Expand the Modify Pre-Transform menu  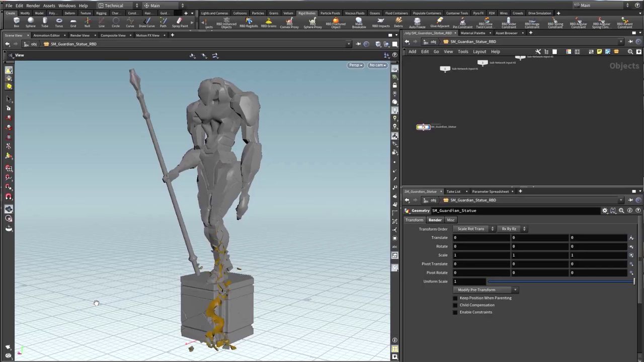486,290
